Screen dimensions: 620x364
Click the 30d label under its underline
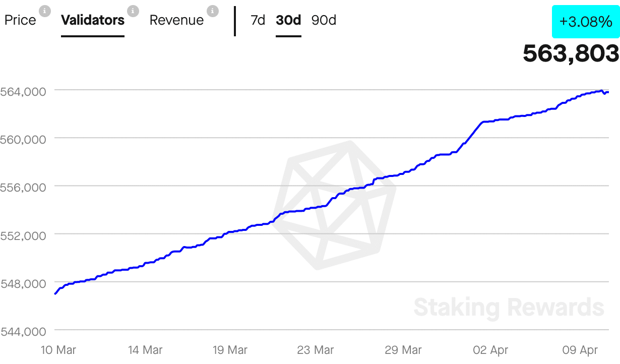click(288, 20)
